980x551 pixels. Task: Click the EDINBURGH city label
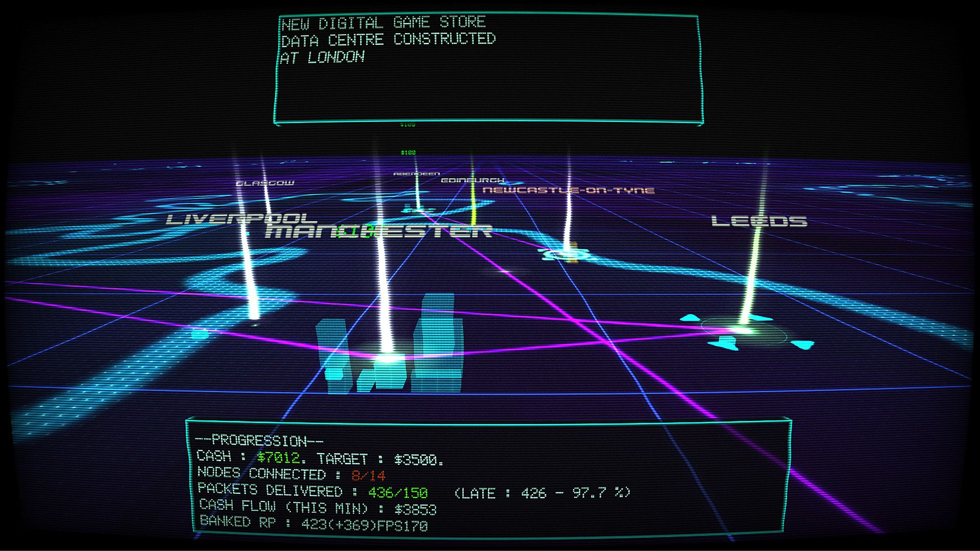coord(472,181)
